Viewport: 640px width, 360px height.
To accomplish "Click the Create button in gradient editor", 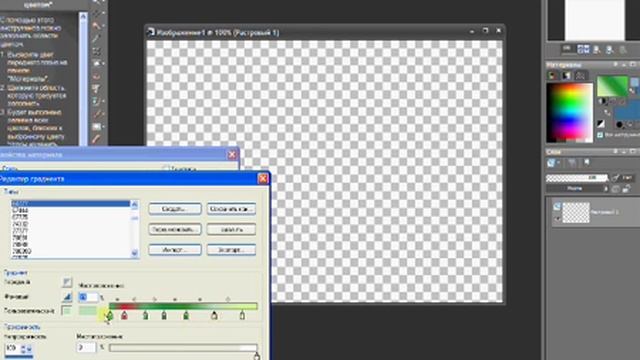I will [175, 209].
